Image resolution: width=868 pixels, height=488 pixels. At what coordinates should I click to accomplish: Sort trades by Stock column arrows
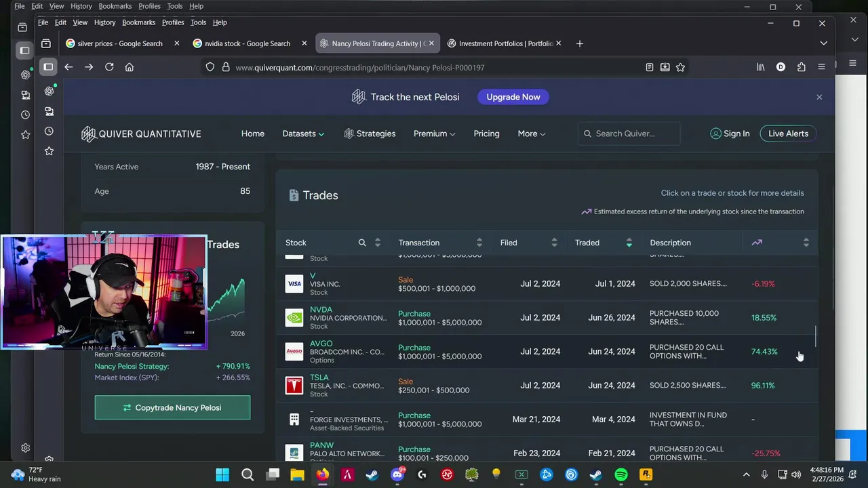(x=378, y=243)
